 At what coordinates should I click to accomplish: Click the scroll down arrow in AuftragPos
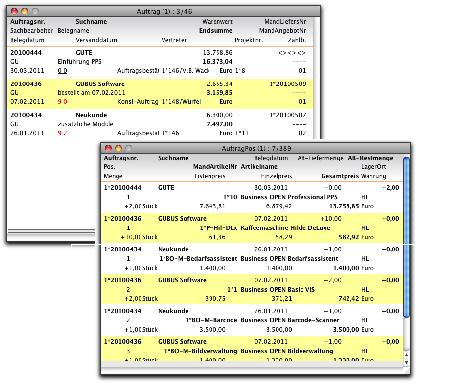pos(406,362)
